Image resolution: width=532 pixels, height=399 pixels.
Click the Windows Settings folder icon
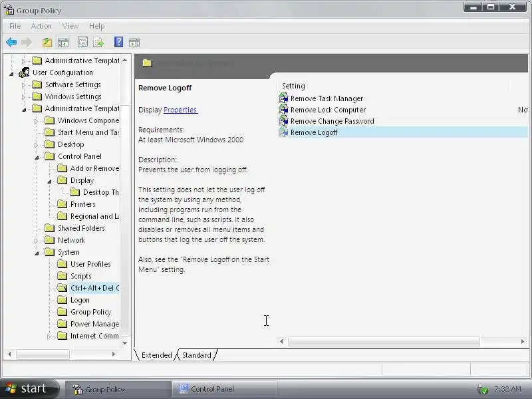pos(37,96)
